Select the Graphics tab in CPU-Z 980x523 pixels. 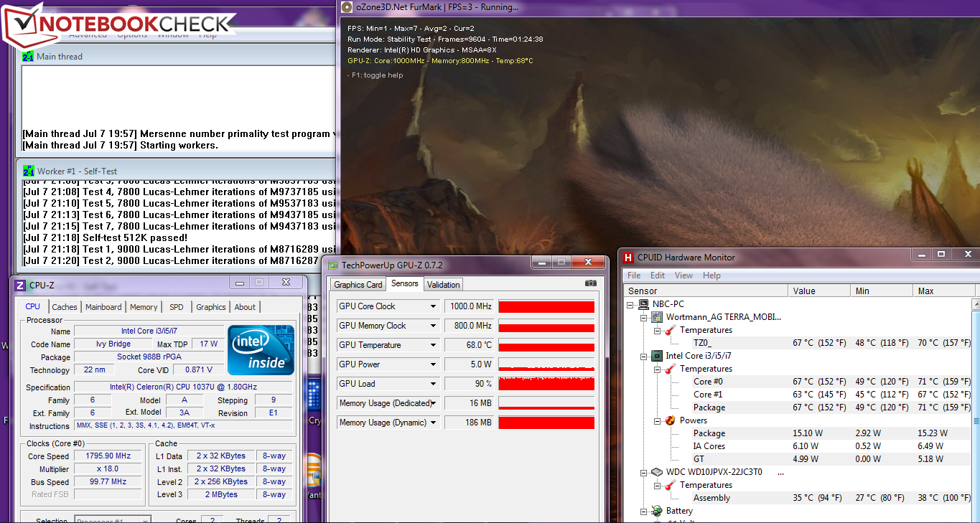pyautogui.click(x=211, y=307)
